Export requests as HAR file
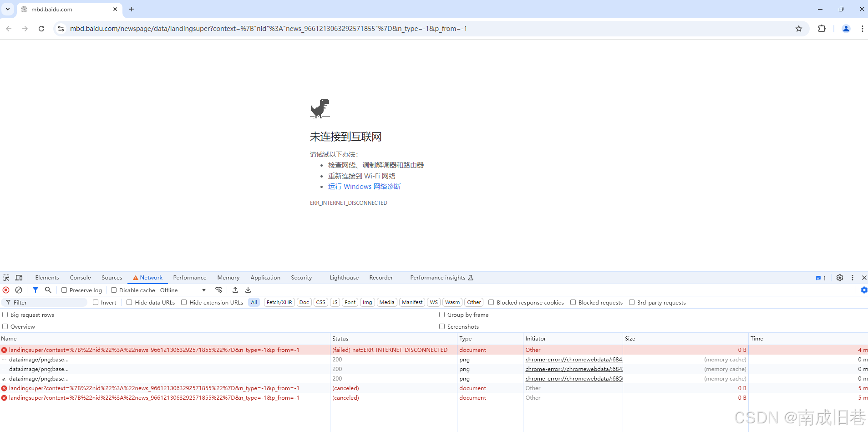Image resolution: width=868 pixels, height=432 pixels. tap(248, 290)
